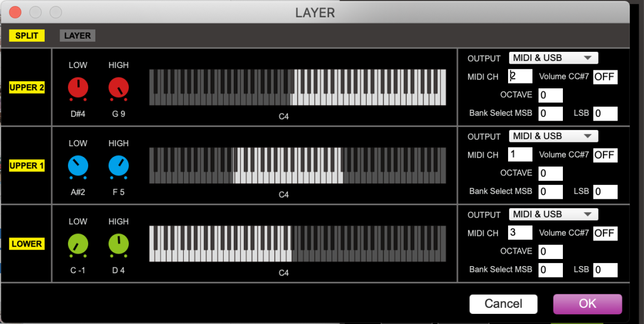
Task: Click the green LOWER HIGH knob
Action: click(x=118, y=244)
